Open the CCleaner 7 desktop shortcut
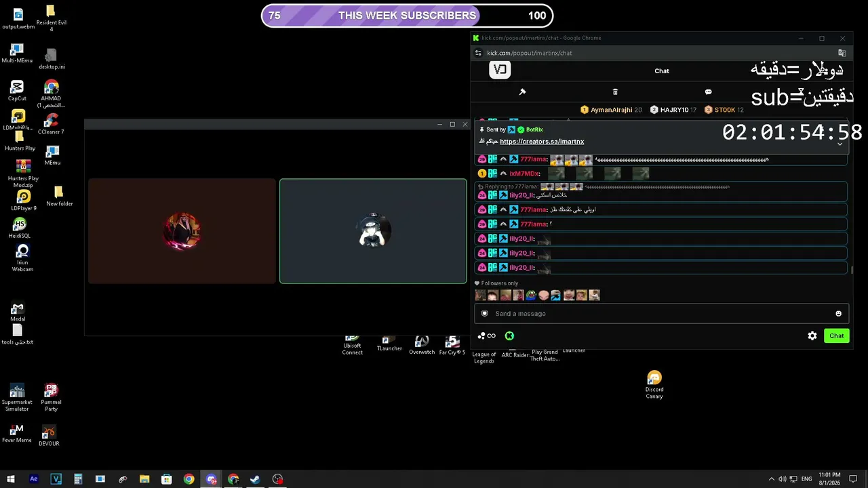868x488 pixels. [x=51, y=124]
